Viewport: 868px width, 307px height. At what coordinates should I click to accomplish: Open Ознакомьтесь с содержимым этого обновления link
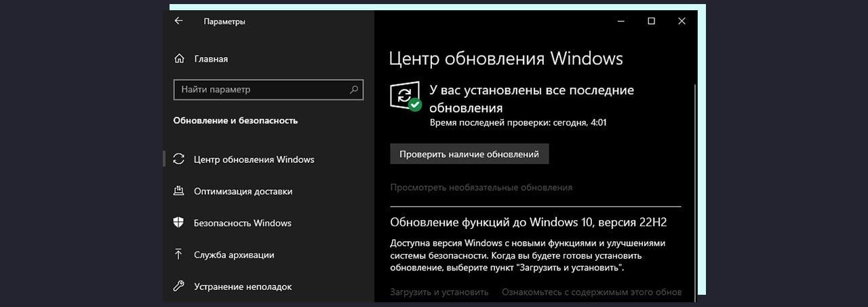pyautogui.click(x=591, y=292)
